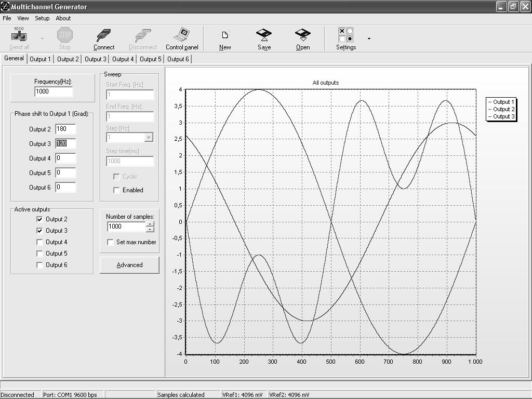Switch to the Output 2 tab
Viewport: 532px width, 399px height.
pyautogui.click(x=68, y=59)
